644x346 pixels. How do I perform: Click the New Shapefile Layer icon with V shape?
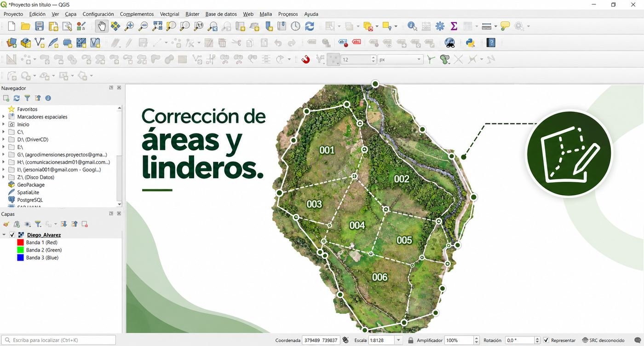click(40, 43)
